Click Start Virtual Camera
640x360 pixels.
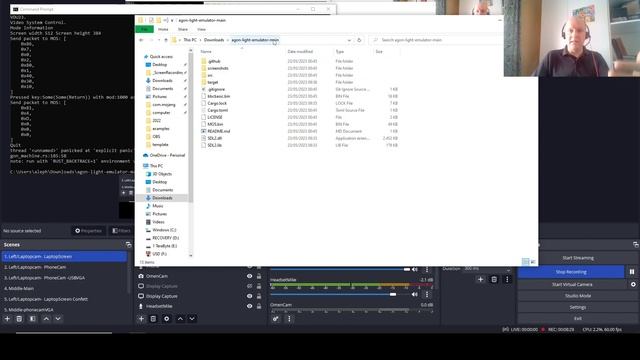[x=572, y=284]
